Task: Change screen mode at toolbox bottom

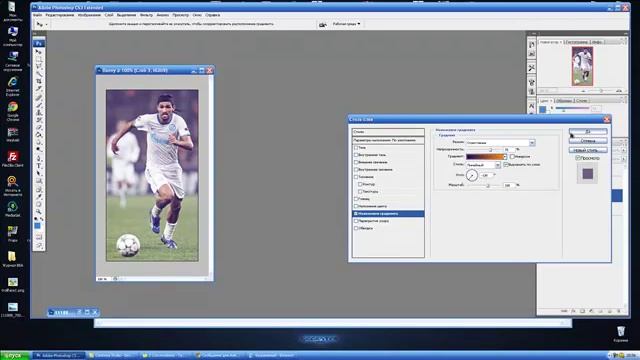Action: coord(39,245)
